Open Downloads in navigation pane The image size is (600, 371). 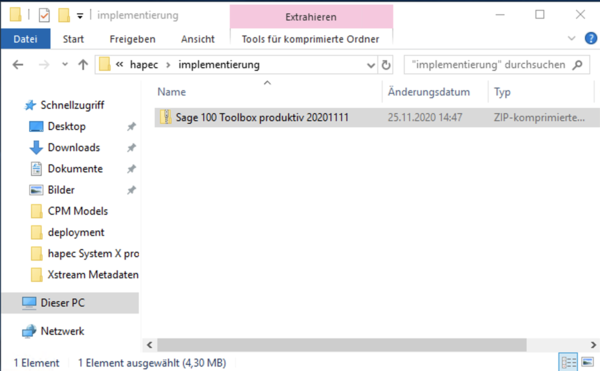tap(73, 148)
